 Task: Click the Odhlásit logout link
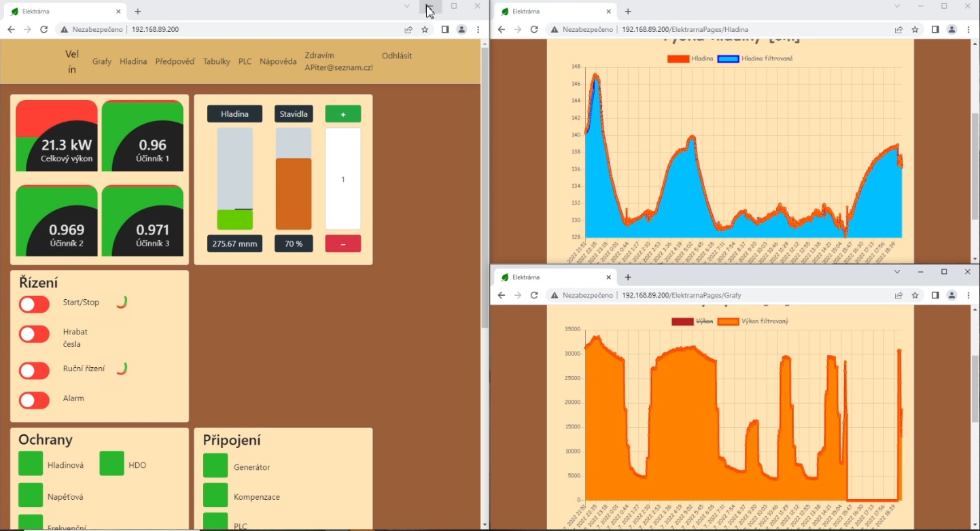pos(396,56)
